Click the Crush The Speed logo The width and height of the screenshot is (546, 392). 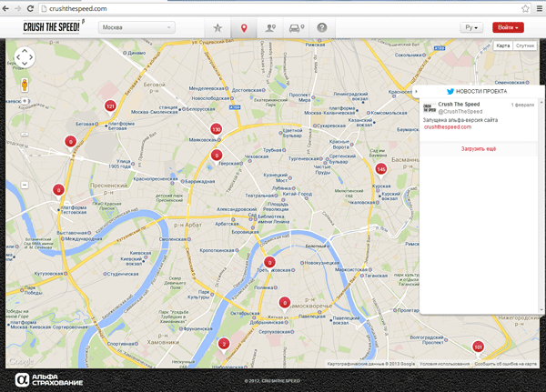(54, 27)
